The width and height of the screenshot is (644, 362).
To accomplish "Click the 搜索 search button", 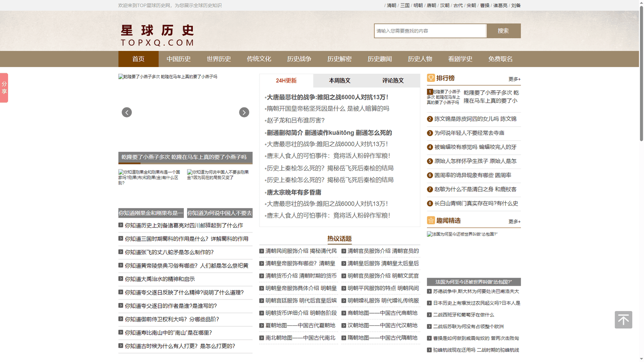I will [504, 31].
